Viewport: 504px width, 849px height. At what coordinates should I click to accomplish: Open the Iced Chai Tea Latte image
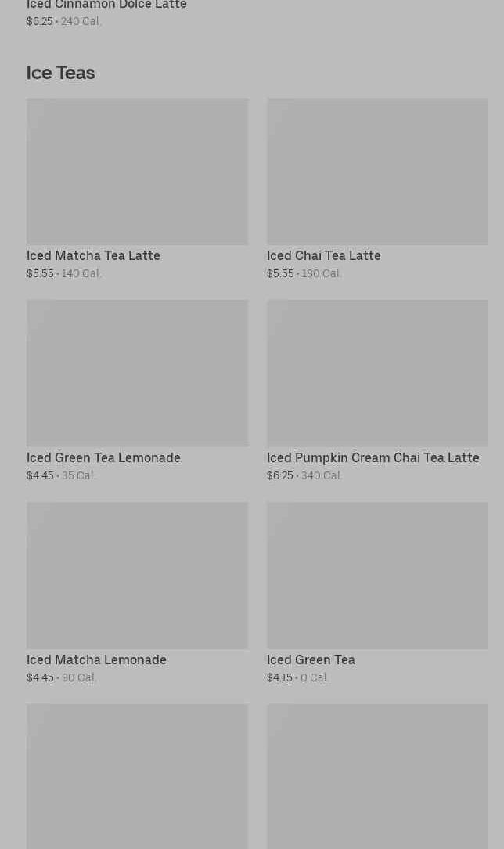[x=377, y=171]
